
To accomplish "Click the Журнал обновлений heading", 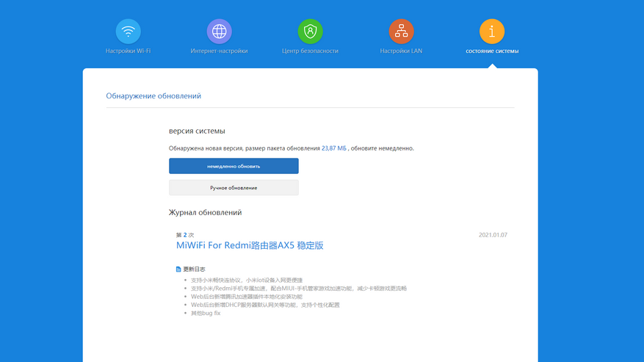I will tap(205, 212).
